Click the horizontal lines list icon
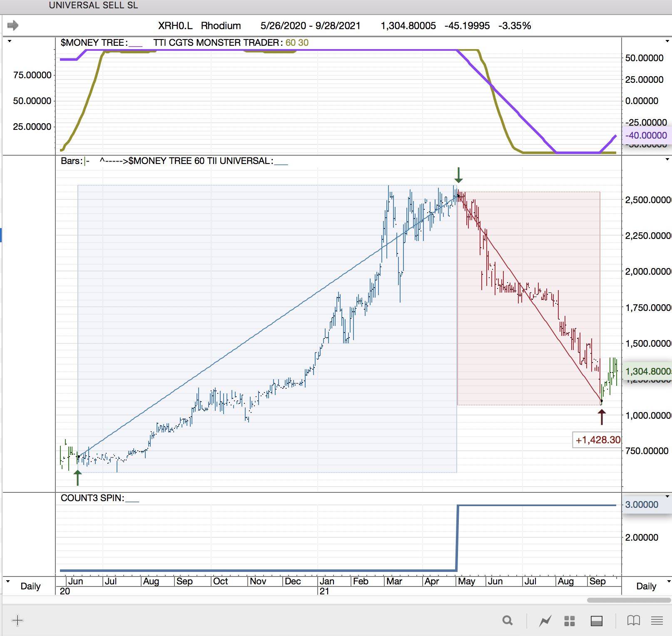 657,621
